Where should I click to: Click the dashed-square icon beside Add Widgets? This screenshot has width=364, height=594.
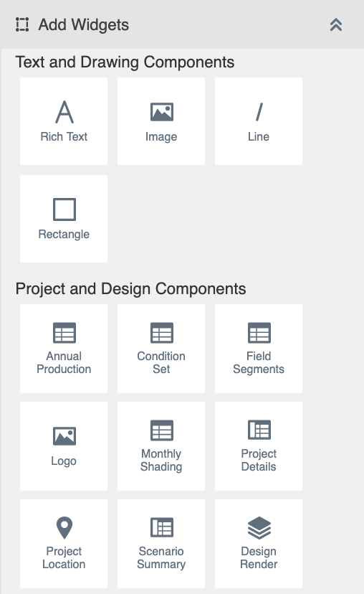coord(22,24)
